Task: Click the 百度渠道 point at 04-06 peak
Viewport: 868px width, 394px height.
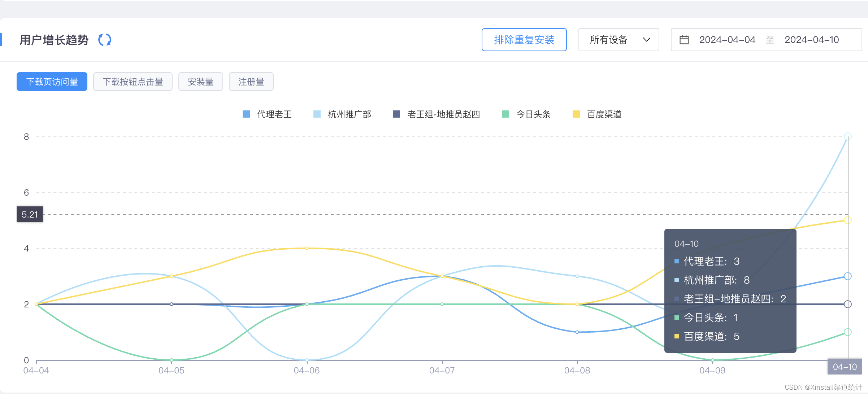Action: (x=307, y=248)
